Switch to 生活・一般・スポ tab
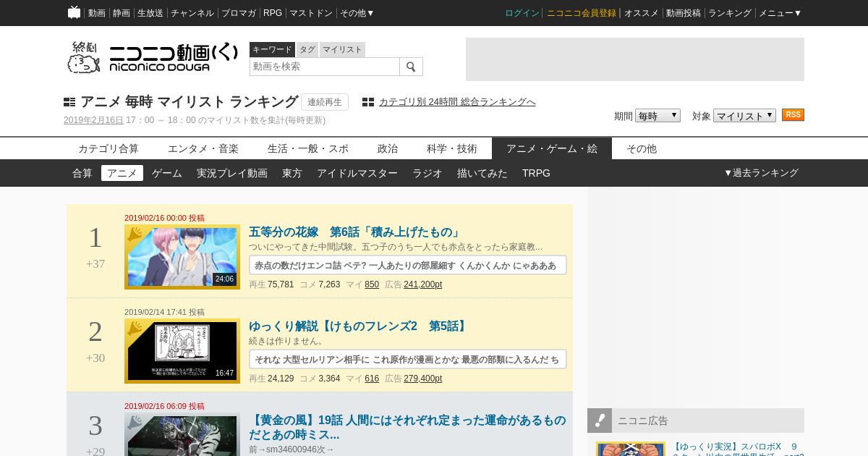Screen dimensions: 868x456 click(308, 148)
